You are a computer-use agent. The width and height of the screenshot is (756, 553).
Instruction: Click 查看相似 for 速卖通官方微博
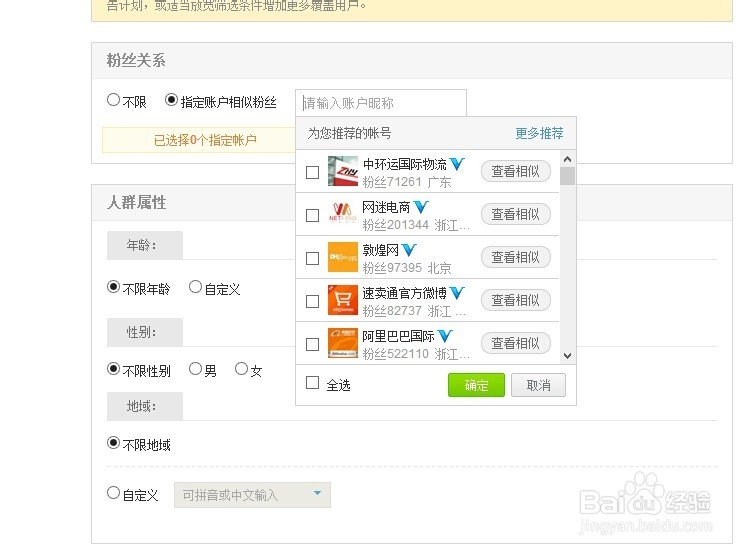(x=515, y=300)
